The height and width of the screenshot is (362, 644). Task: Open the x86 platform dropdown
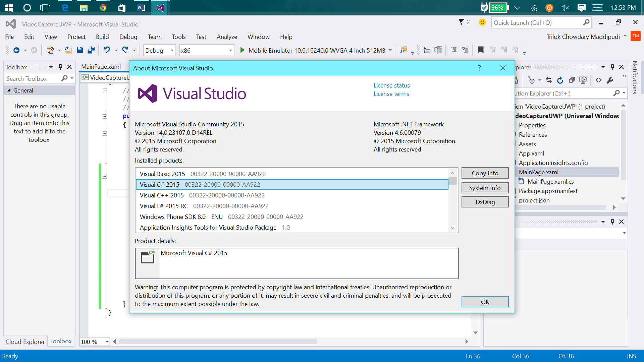pos(230,51)
